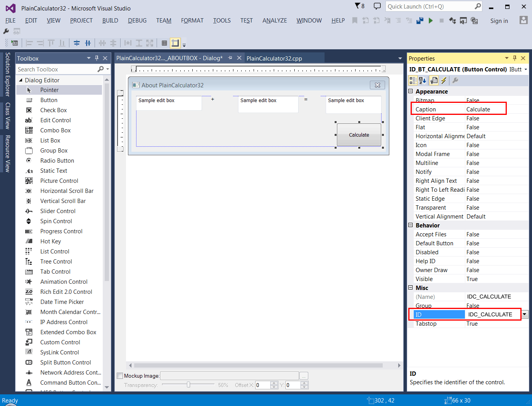The image size is (532, 406).
Task: Click the Center Vertical alignment icon
Action: (77, 43)
